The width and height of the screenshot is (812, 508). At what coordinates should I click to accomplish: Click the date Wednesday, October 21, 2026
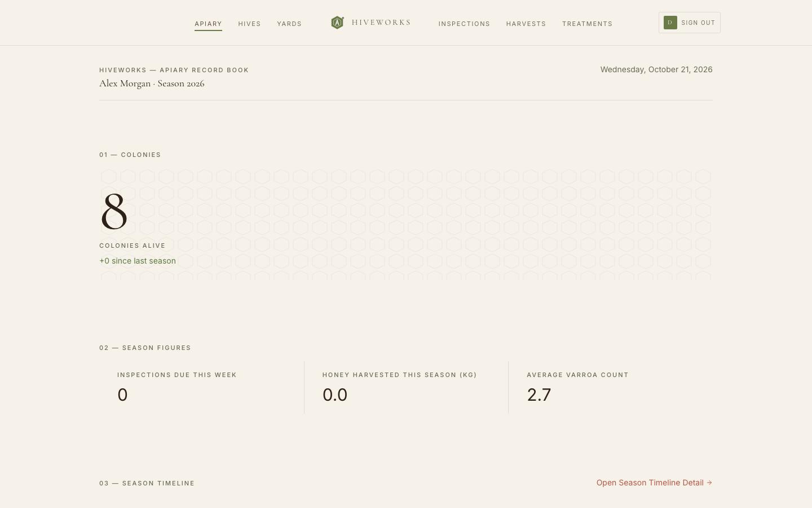click(656, 69)
